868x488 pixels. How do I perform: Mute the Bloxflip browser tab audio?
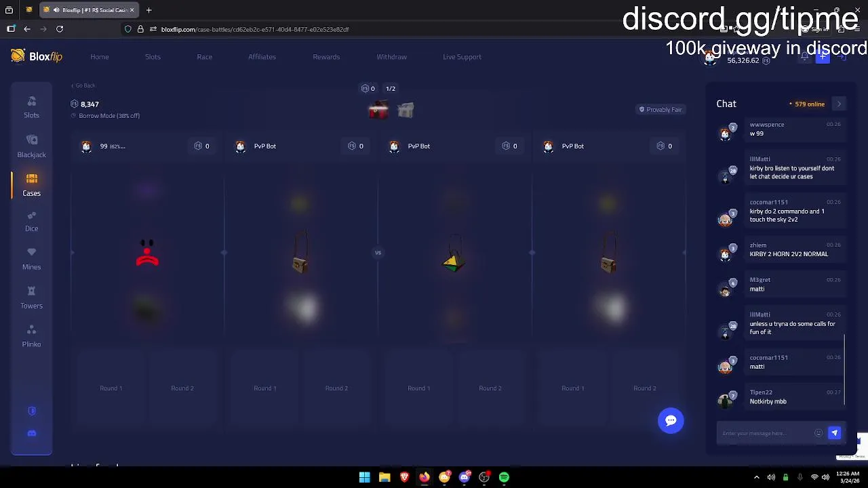point(56,10)
